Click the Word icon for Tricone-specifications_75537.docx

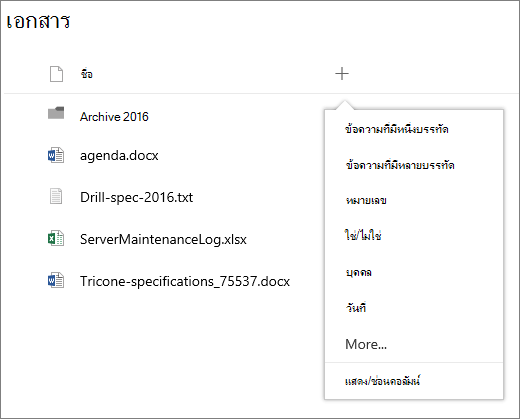click(56, 280)
